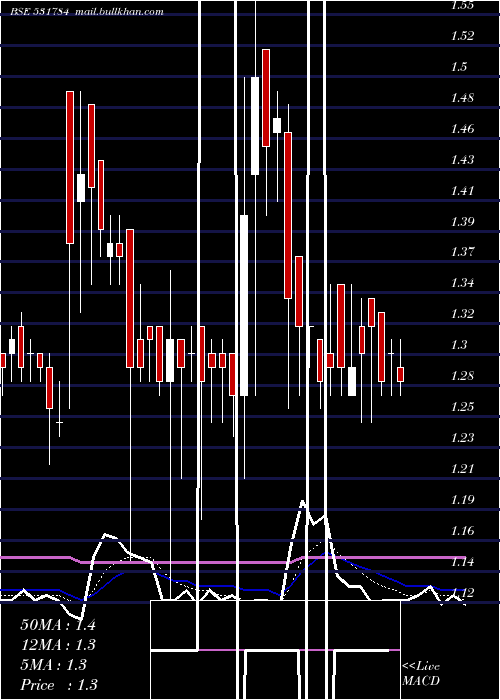Click the 1.43 price axis label
500x700 pixels.
click(x=462, y=160)
